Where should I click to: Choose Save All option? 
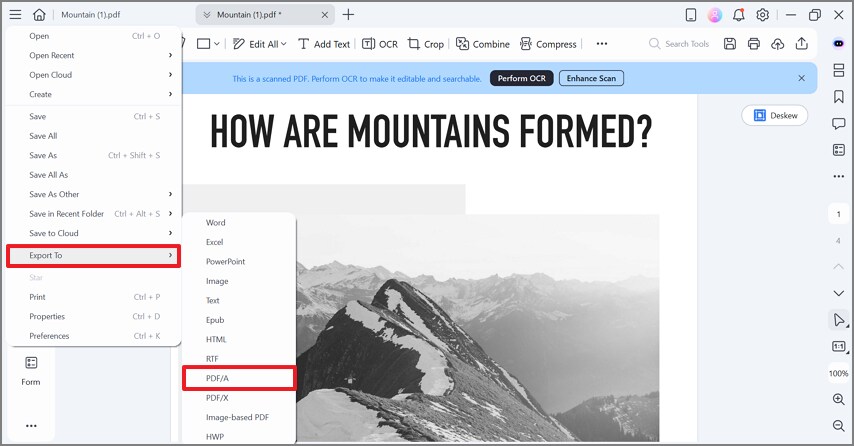(94, 136)
